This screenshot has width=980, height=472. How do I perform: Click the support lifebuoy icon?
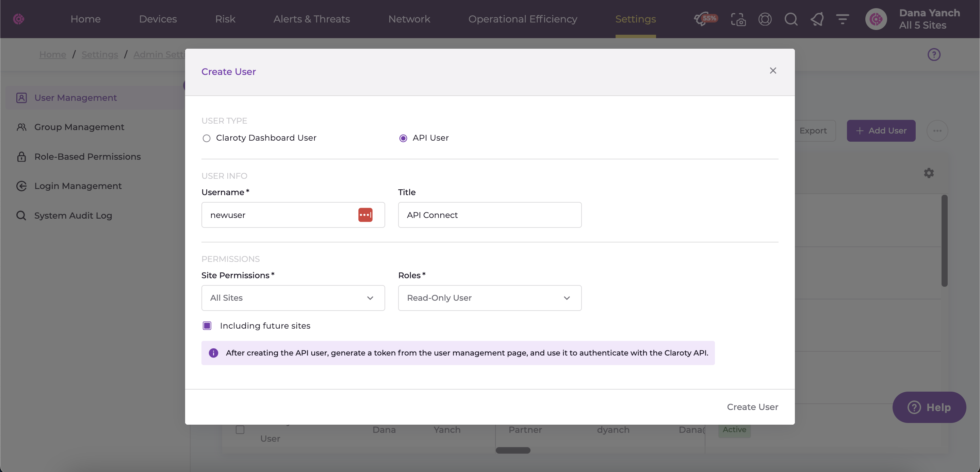pos(765,19)
